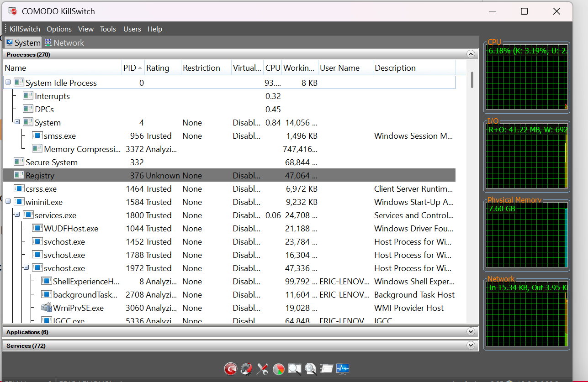Click the smss.exe process icon
This screenshot has height=382, width=588.
coord(37,136)
